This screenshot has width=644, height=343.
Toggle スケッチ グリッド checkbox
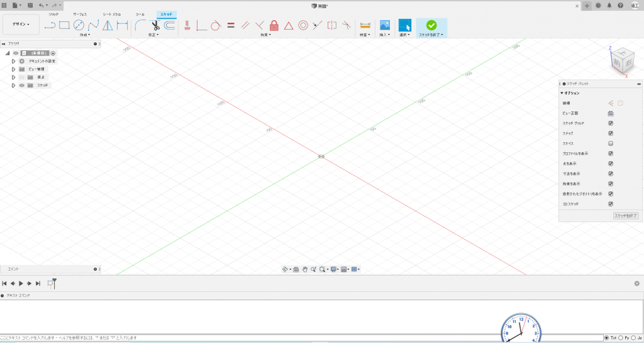tap(611, 123)
